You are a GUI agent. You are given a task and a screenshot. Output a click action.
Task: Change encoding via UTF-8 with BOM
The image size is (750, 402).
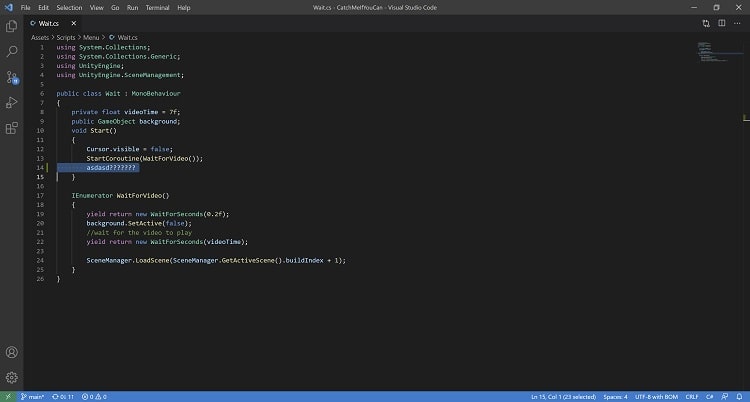pos(656,397)
